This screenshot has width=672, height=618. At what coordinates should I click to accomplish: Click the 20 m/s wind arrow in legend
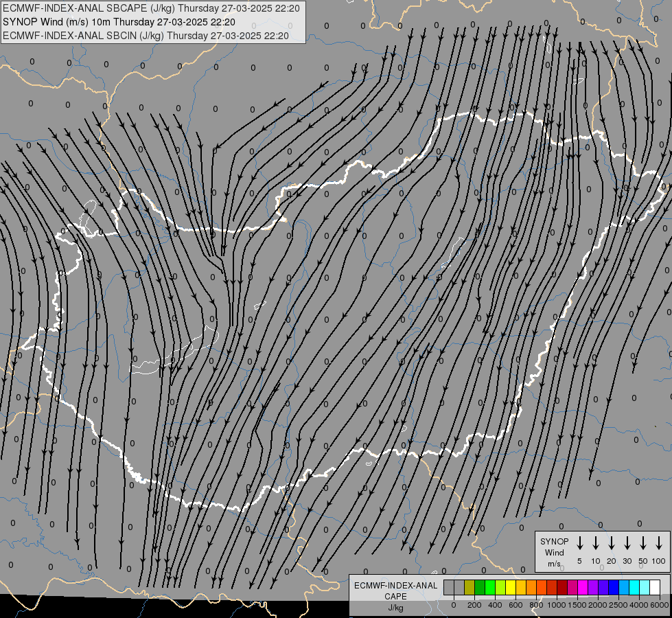pos(612,543)
